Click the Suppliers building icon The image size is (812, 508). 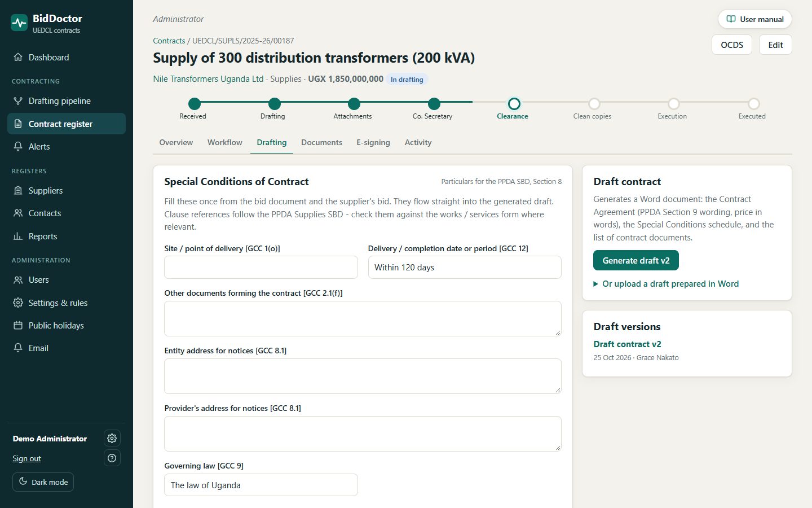[x=18, y=191]
